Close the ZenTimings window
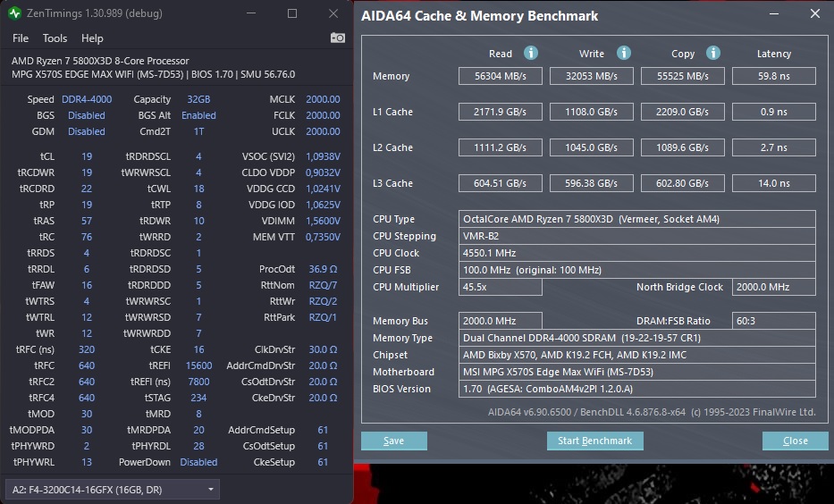 tap(333, 13)
